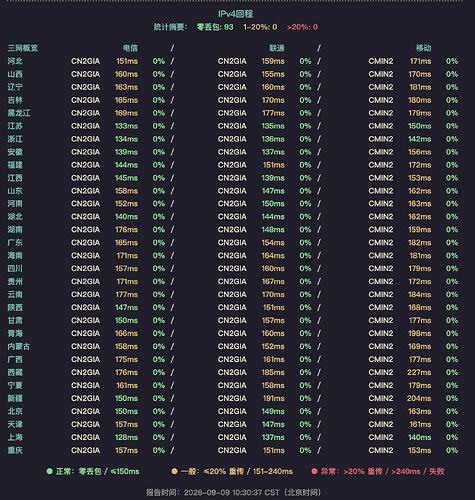Click the '139ms' 电信 latency for 安徽
475x500 pixels.
[x=127, y=152]
